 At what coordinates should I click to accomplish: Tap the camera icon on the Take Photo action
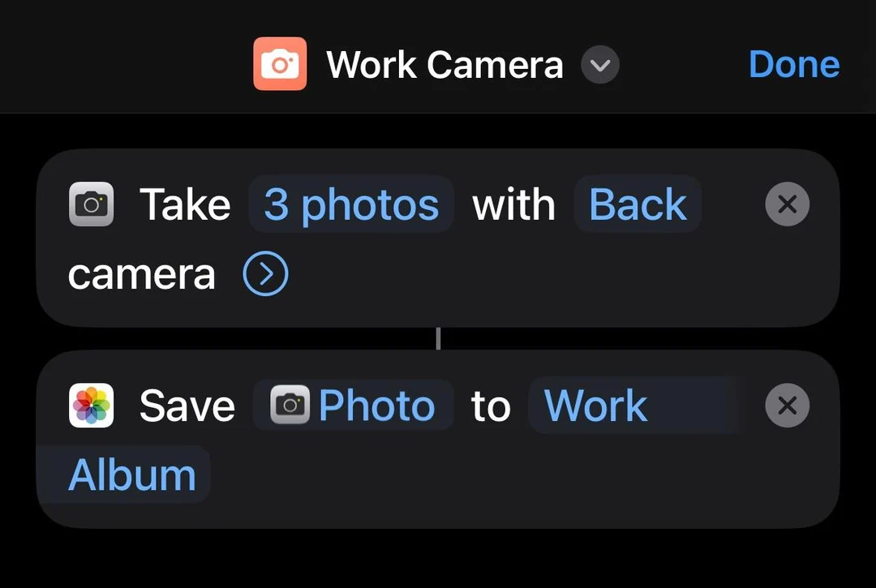click(91, 204)
